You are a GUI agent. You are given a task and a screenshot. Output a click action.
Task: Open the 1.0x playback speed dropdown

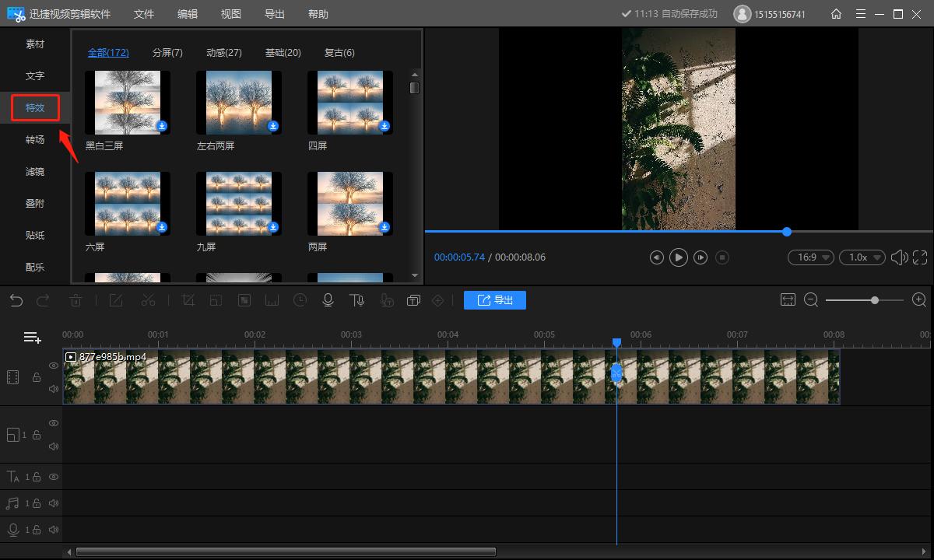click(862, 257)
